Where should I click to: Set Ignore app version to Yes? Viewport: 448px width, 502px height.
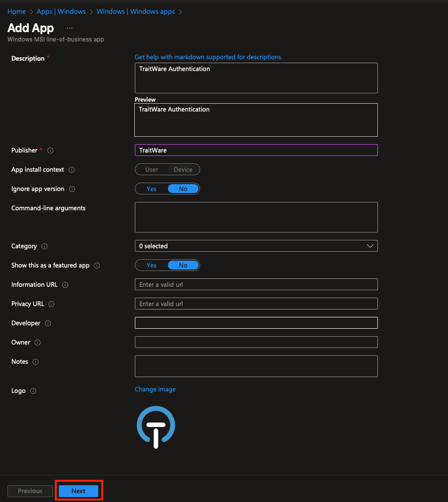151,189
